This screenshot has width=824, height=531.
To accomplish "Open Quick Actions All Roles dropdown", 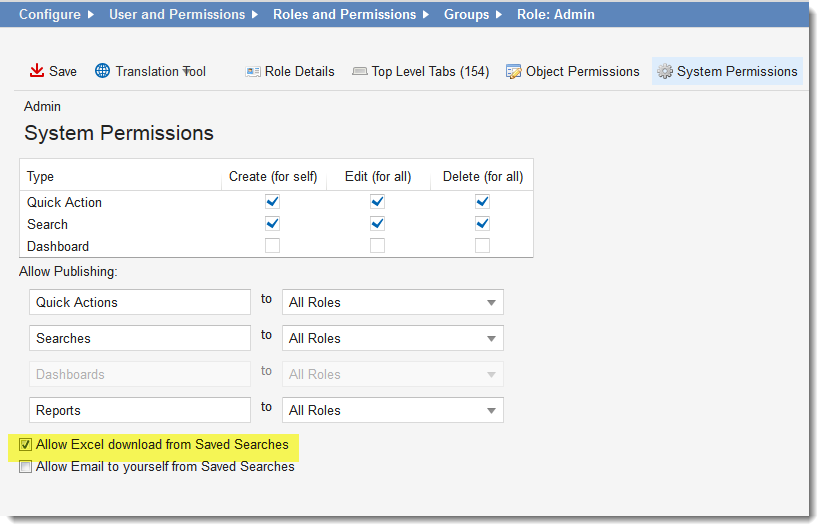I will point(393,302).
